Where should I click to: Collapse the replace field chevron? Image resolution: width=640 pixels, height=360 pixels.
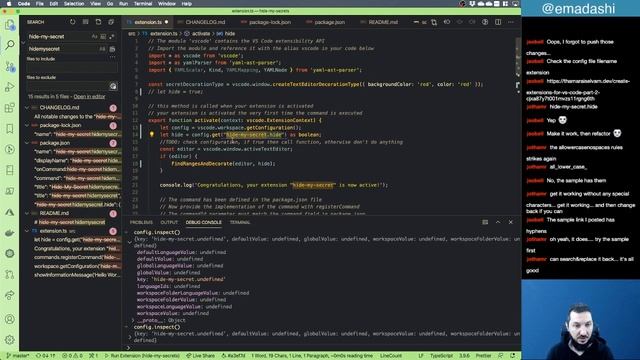23,42
